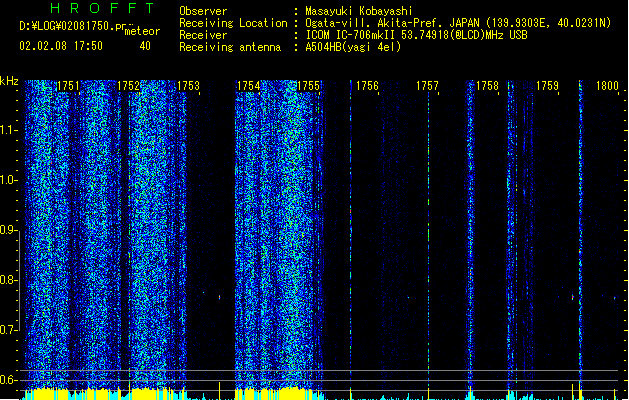Click the meteor count value 40

[x=145, y=46]
